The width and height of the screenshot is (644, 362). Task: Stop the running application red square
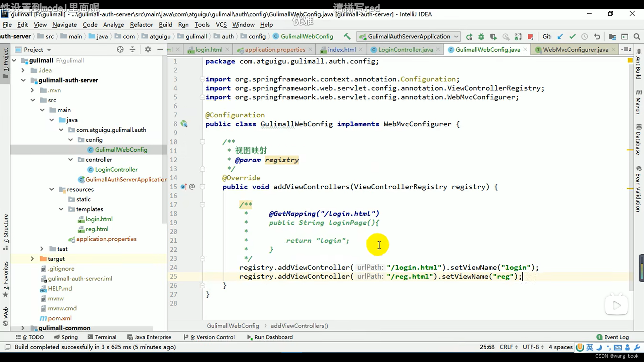[x=530, y=37]
